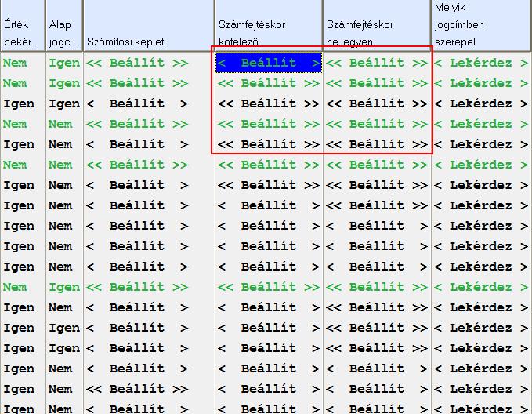Toggle third row's Érték bekér Igen value
Screen dimensions: 532x414
[19, 103]
